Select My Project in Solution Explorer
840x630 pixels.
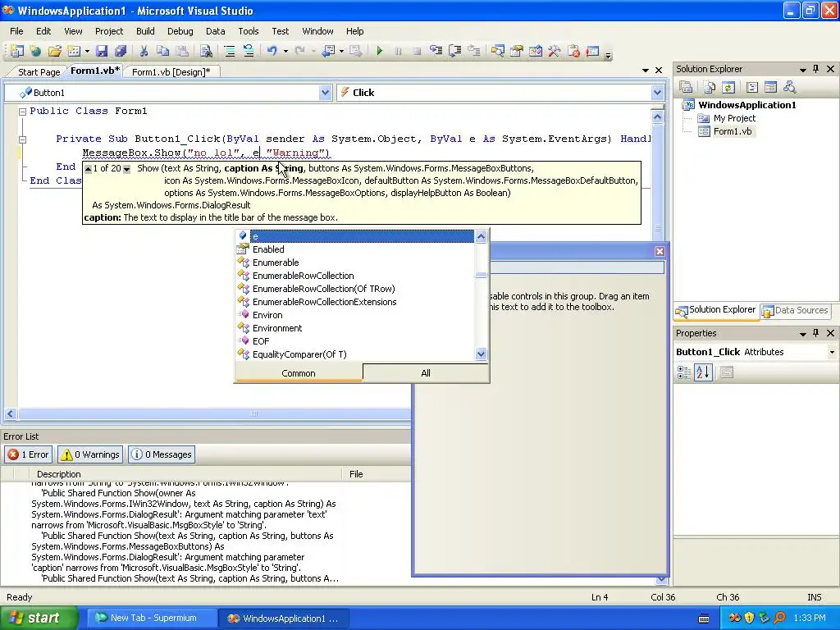(x=734, y=118)
